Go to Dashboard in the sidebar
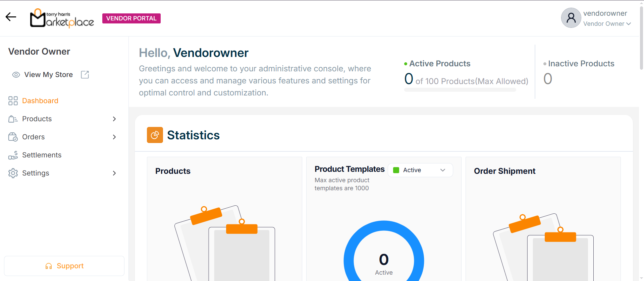Screen dimensions: 644x281 pyautogui.click(x=40, y=101)
